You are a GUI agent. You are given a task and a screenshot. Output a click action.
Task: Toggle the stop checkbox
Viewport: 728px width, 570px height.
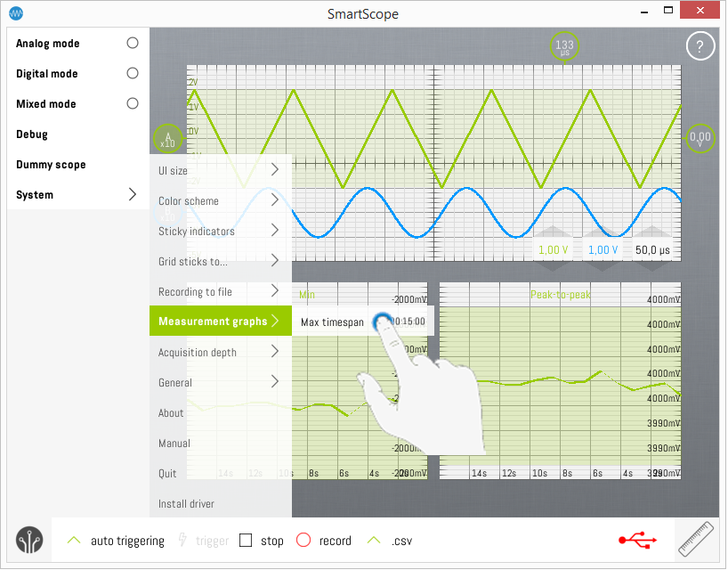point(247,541)
